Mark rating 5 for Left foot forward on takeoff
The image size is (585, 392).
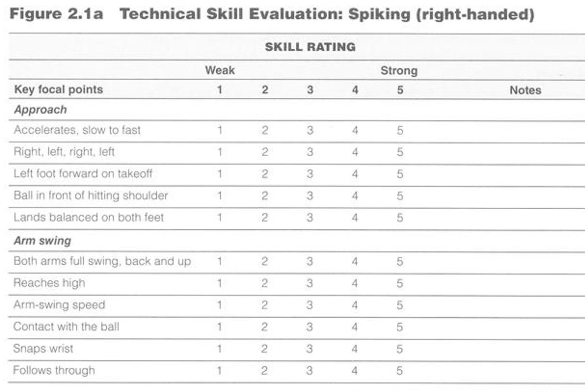point(400,174)
